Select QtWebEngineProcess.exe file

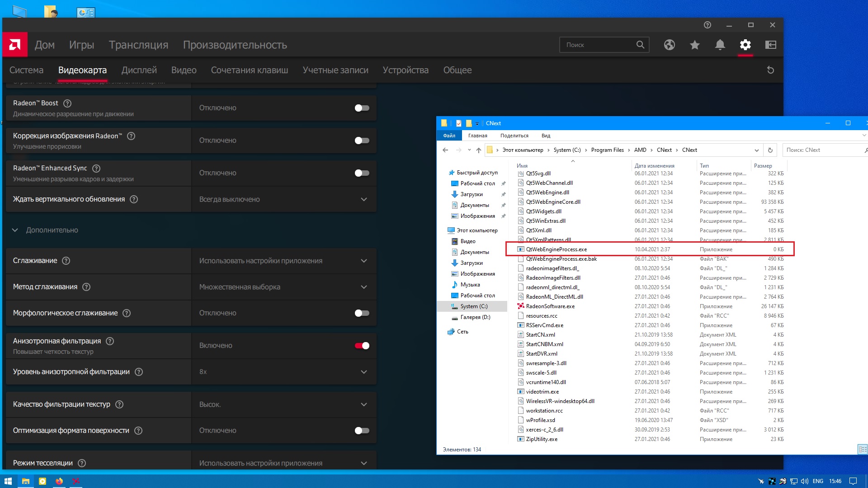coord(557,249)
